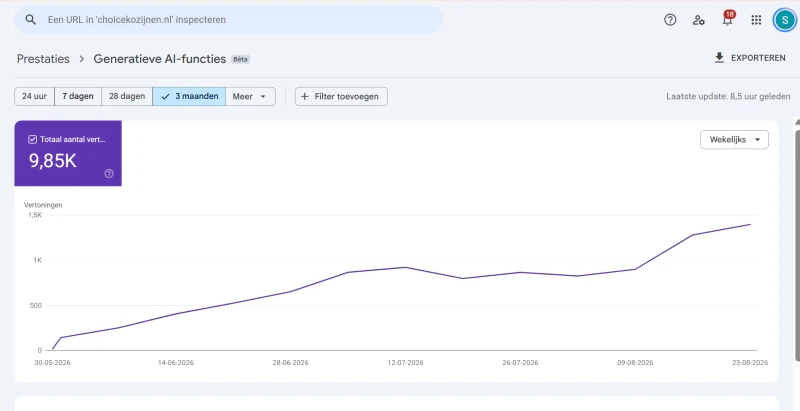
Task: Open the Wekelijks granularity dropdown
Action: [x=734, y=140]
